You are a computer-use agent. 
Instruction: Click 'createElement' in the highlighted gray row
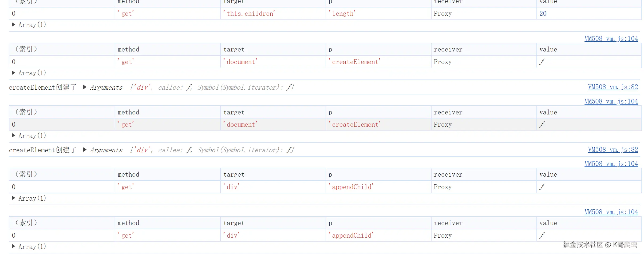pyautogui.click(x=355, y=125)
